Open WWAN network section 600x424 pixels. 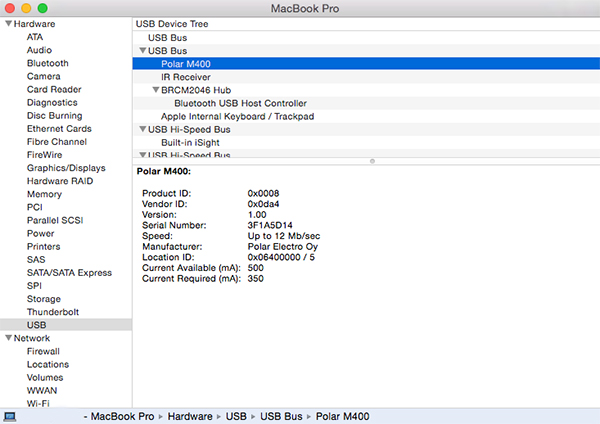[42, 390]
